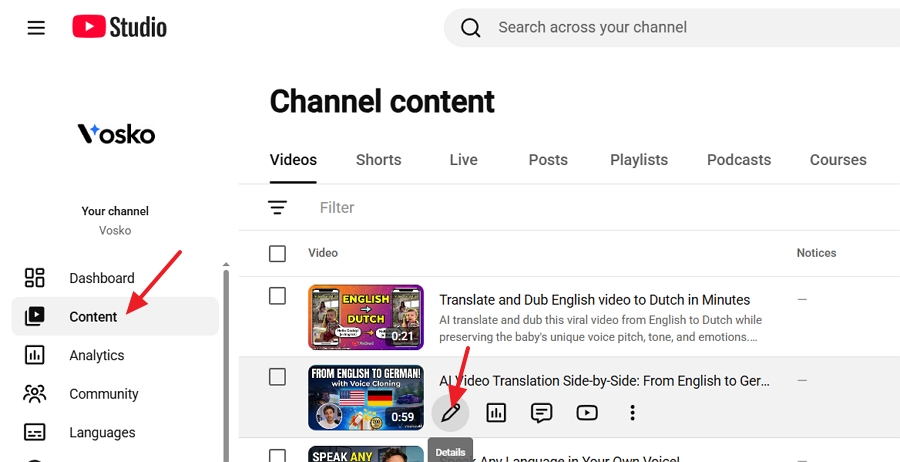This screenshot has width=900, height=462.
Task: Switch to the Podcasts tab
Action: tap(739, 160)
